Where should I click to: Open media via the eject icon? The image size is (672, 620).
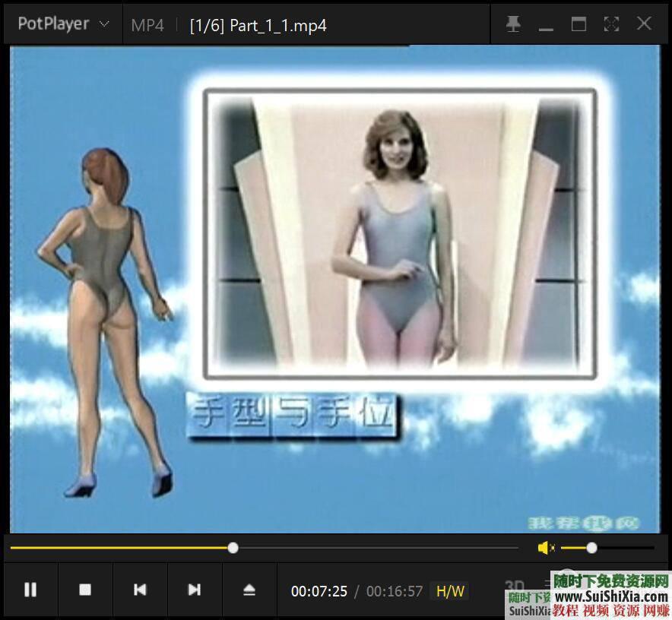pos(249,590)
